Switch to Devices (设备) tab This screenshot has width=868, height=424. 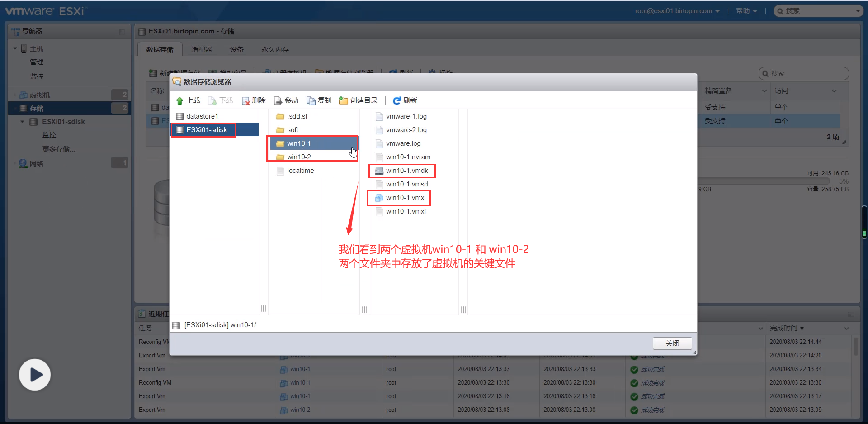pyautogui.click(x=237, y=49)
